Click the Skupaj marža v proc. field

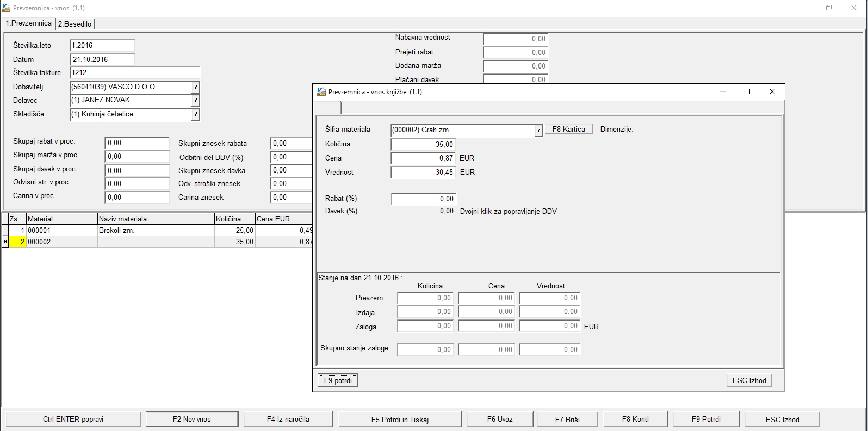click(x=137, y=157)
